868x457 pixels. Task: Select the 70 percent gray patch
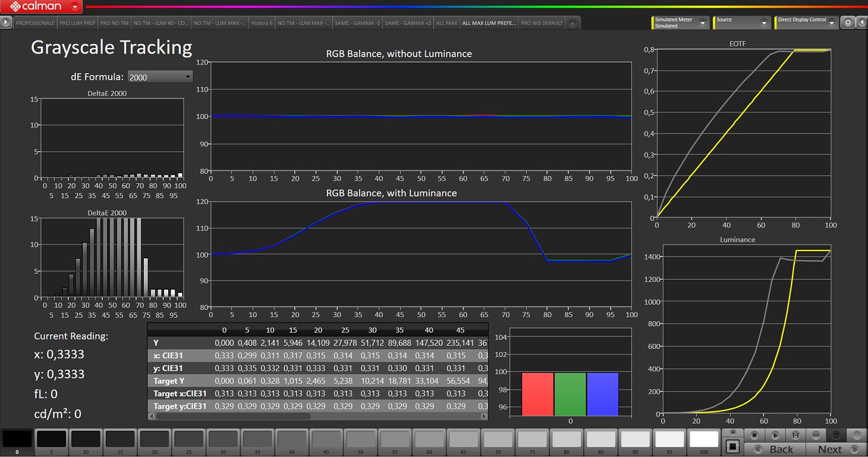(497, 442)
